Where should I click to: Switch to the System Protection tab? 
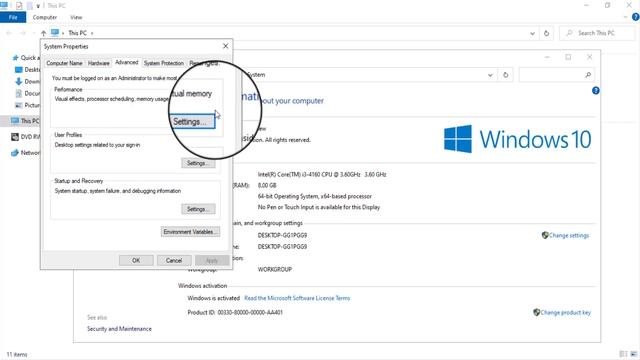164,63
